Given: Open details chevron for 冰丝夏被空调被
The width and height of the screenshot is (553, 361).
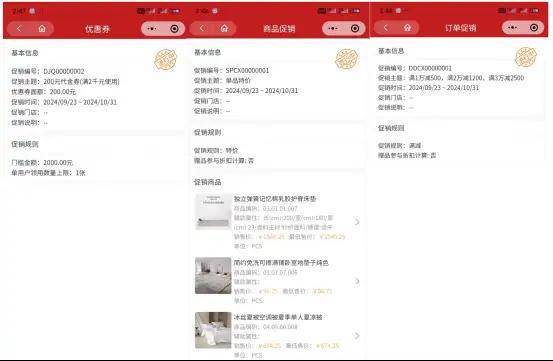Looking at the screenshot, I should pyautogui.click(x=357, y=336).
